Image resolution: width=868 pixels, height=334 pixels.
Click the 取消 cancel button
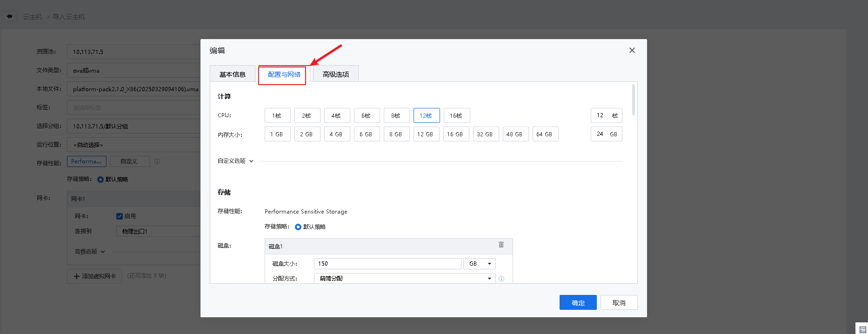coord(619,303)
